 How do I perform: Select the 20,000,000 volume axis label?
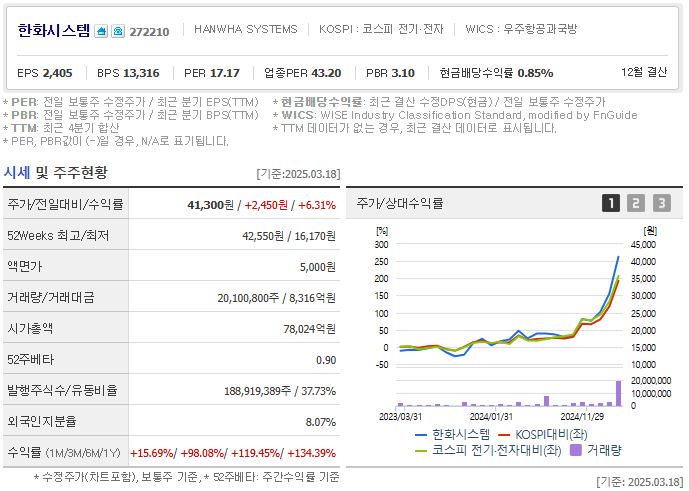(651, 380)
